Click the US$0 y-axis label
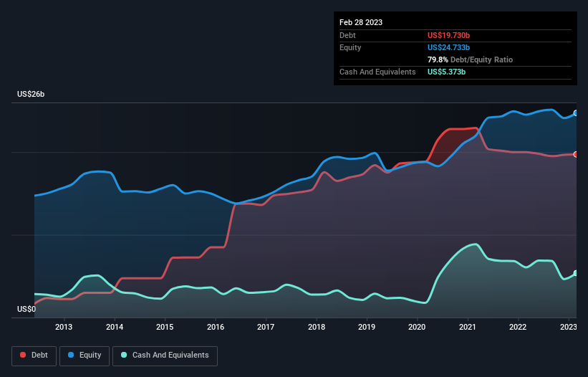The width and height of the screenshot is (588, 377). (26, 309)
